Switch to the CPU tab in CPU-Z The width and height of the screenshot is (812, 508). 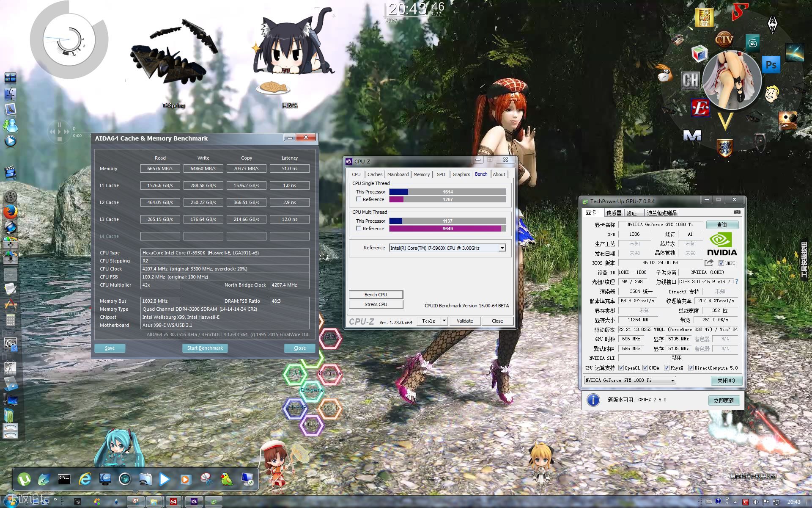(x=356, y=174)
